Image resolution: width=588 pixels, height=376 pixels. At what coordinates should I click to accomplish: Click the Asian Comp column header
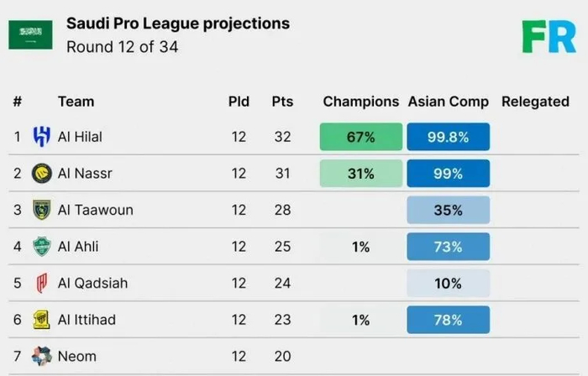pos(448,102)
